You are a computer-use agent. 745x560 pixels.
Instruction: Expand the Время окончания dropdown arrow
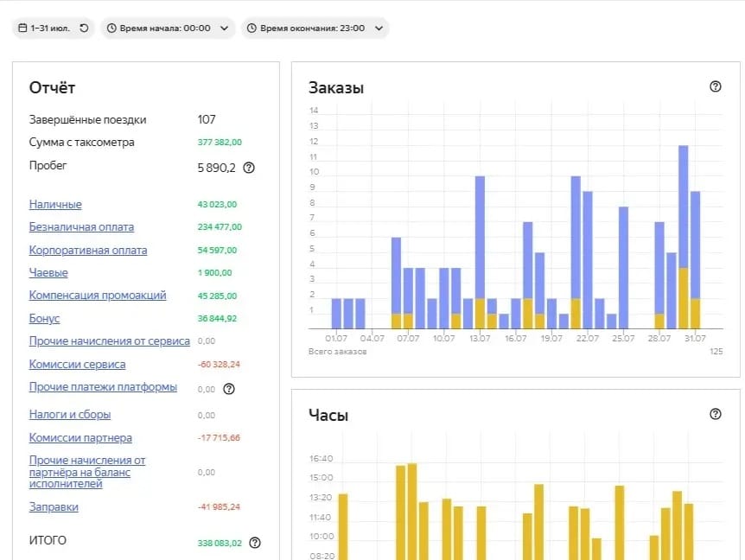(379, 28)
